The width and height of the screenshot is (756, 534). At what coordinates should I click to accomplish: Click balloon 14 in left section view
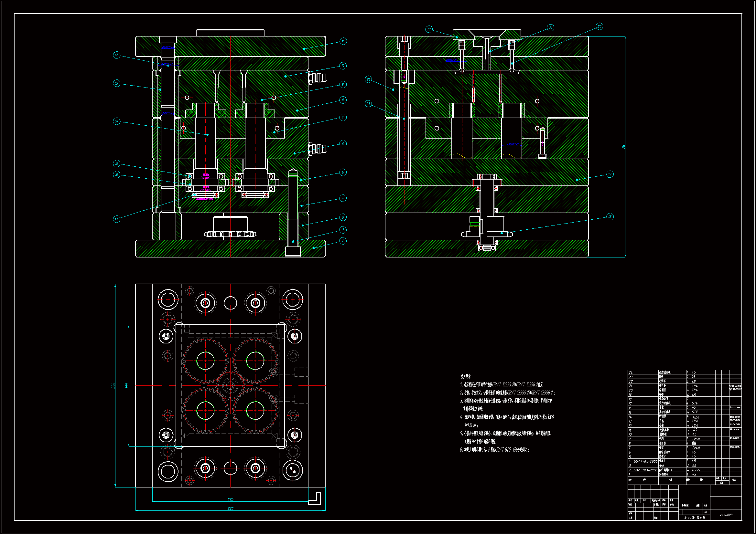coord(116,121)
